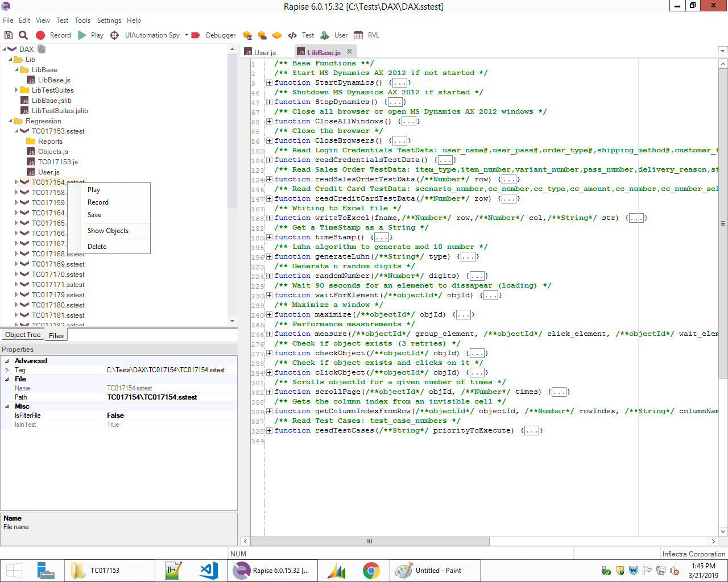The image size is (728, 582).
Task: Select TC017181.sstest in tree
Action: pyautogui.click(x=58, y=315)
